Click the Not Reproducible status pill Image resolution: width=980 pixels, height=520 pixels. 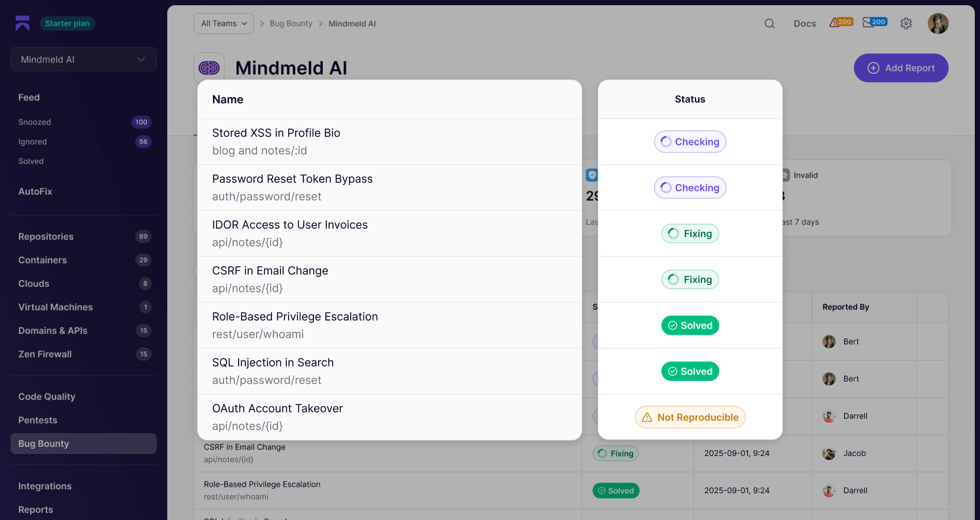pyautogui.click(x=690, y=417)
